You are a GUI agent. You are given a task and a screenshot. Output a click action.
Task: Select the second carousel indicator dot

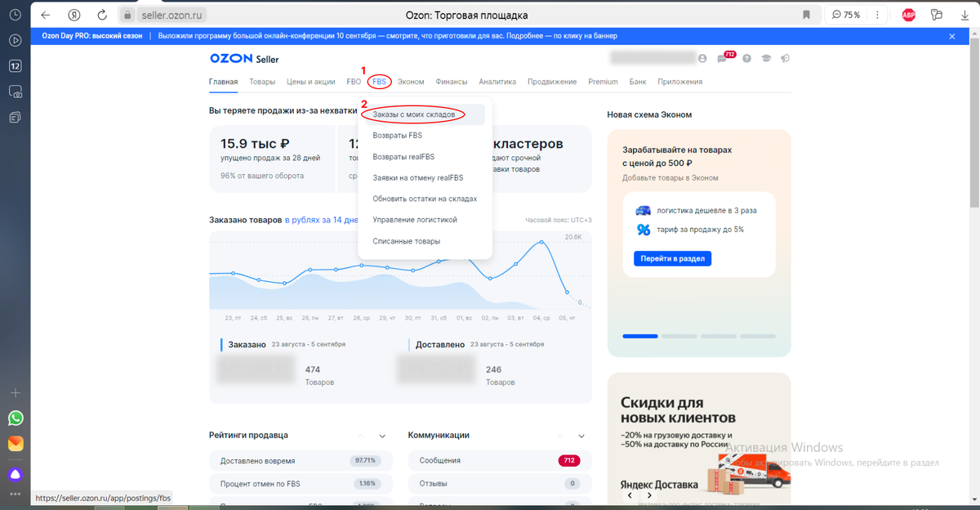679,336
